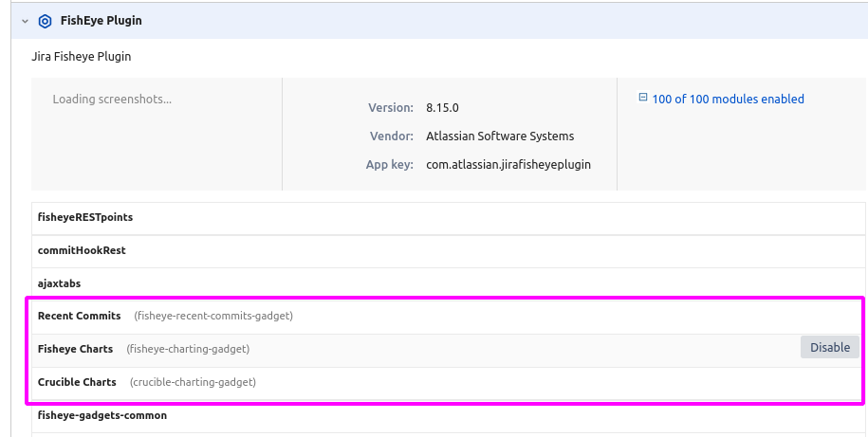Select the ajaxtabs module row
Image resolution: width=868 pixels, height=437 pixels.
[x=449, y=283]
